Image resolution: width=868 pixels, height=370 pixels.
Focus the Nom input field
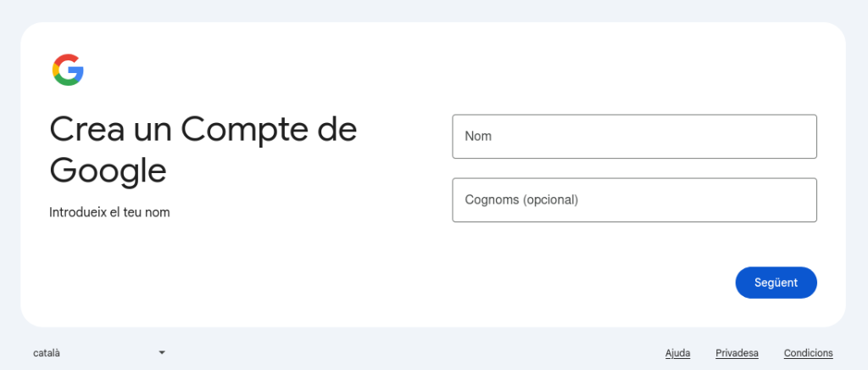click(634, 137)
